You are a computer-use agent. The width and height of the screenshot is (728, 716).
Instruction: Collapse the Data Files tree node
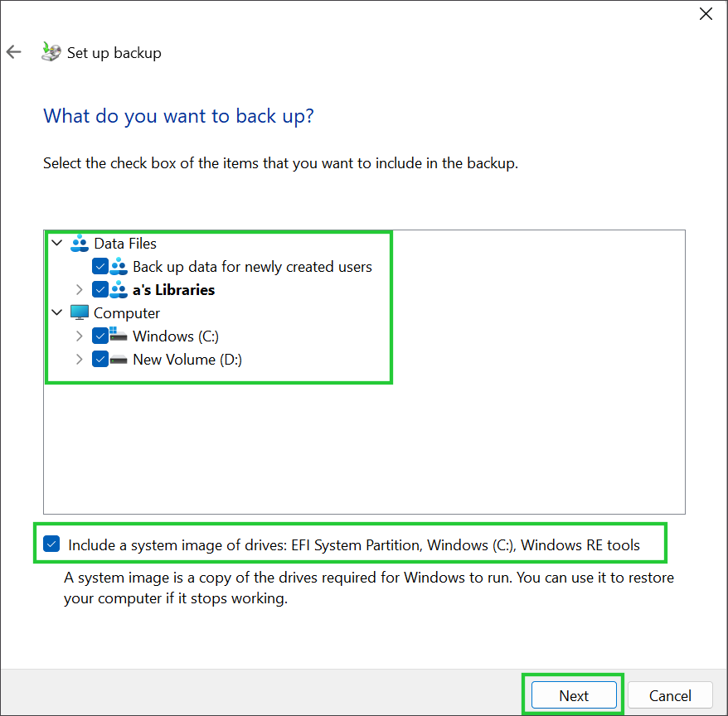(x=56, y=243)
